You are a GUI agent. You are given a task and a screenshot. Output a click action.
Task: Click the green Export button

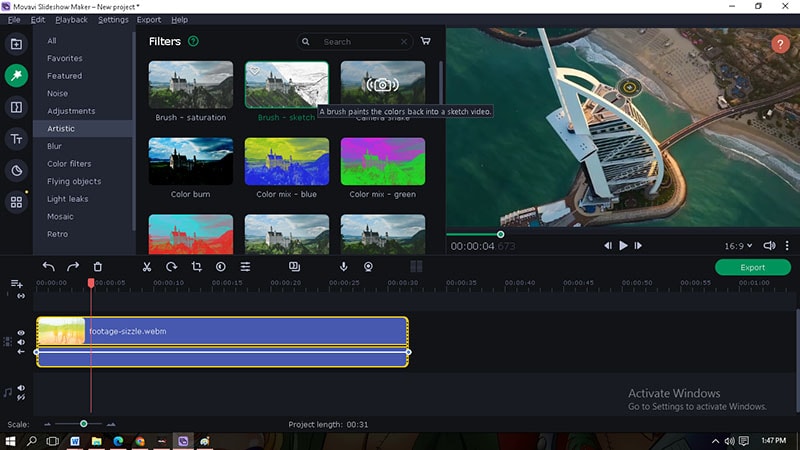pos(753,267)
